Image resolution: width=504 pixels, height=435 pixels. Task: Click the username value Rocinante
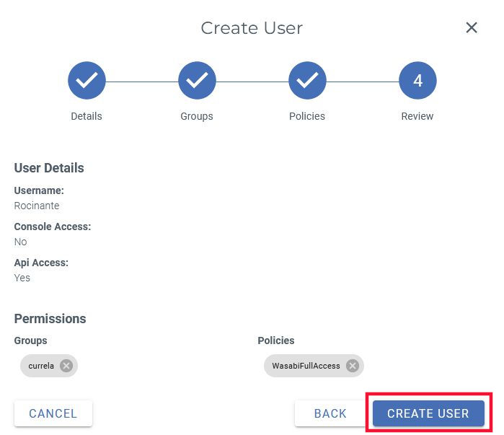coord(37,206)
